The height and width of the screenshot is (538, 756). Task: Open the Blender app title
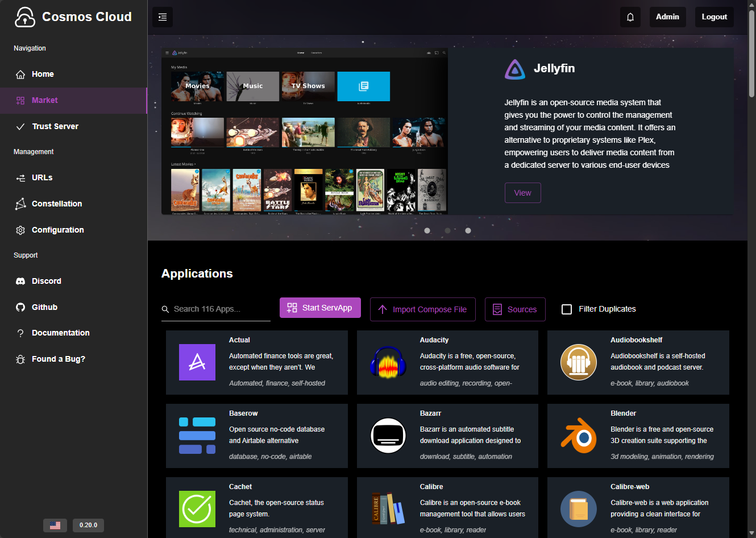624,413
